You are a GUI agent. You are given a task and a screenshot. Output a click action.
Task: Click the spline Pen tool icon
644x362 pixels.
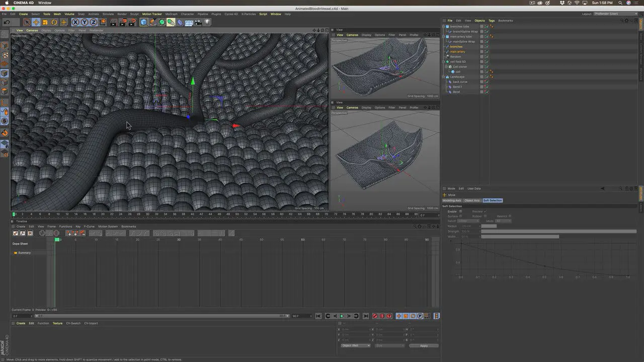click(153, 22)
